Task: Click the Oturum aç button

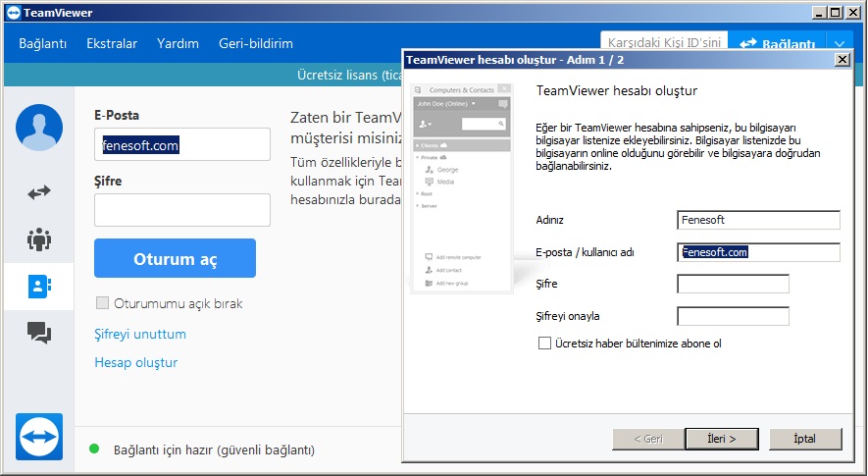Action: [175, 258]
